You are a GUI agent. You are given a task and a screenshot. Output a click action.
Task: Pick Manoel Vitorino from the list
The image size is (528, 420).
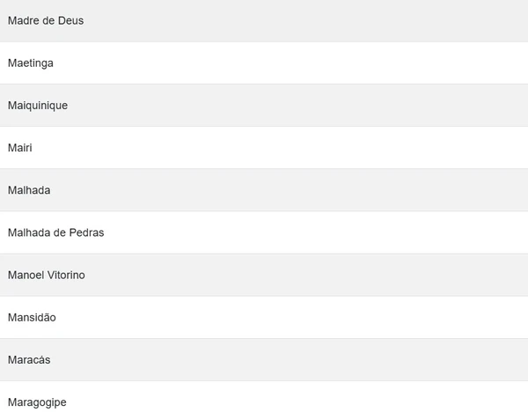click(x=264, y=275)
